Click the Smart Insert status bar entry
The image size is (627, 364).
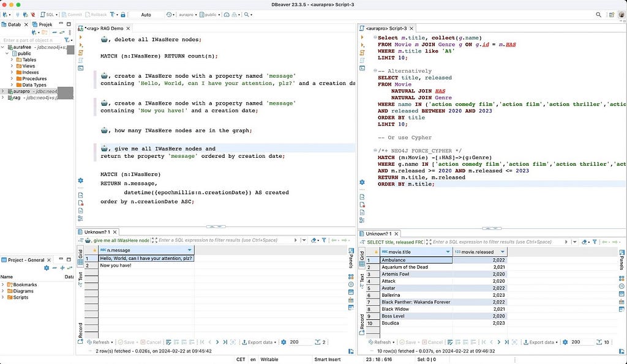pyautogui.click(x=328, y=359)
